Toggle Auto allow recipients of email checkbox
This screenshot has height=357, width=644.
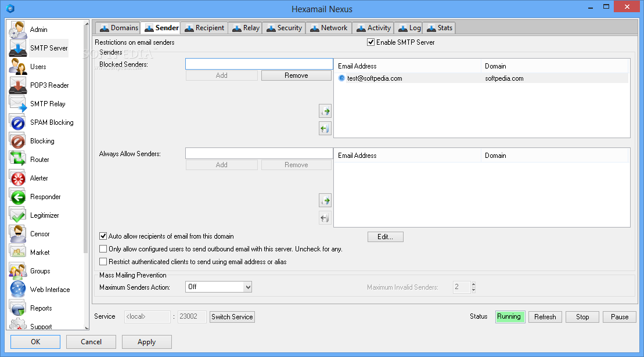[103, 236]
